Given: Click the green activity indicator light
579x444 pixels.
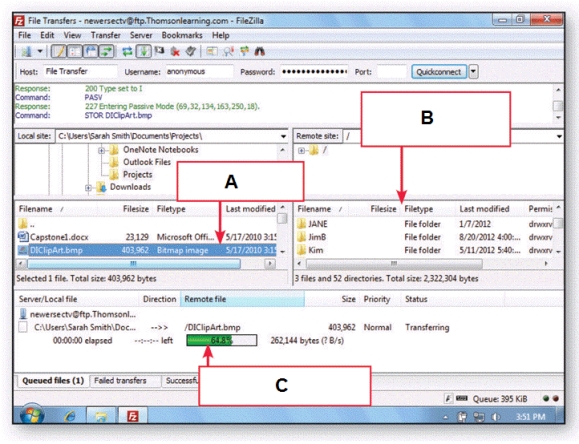Looking at the screenshot, I should tap(546, 399).
